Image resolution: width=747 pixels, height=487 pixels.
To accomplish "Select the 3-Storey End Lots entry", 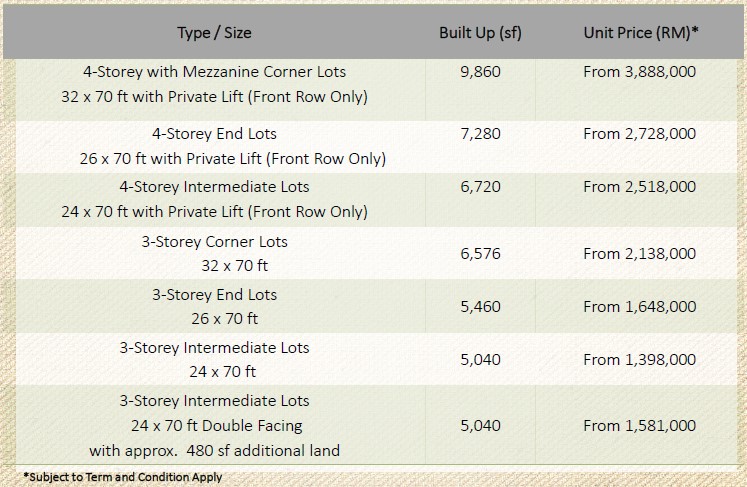I will click(x=214, y=294).
